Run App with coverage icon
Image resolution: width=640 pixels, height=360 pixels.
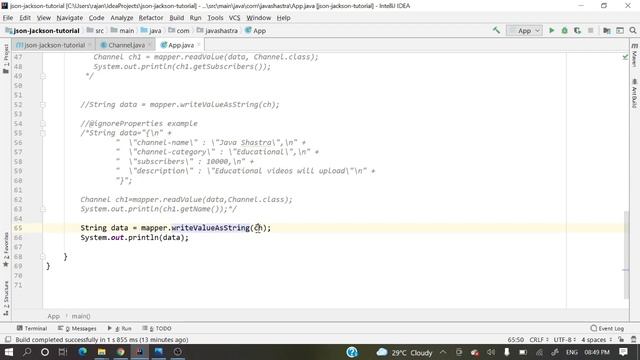577,30
